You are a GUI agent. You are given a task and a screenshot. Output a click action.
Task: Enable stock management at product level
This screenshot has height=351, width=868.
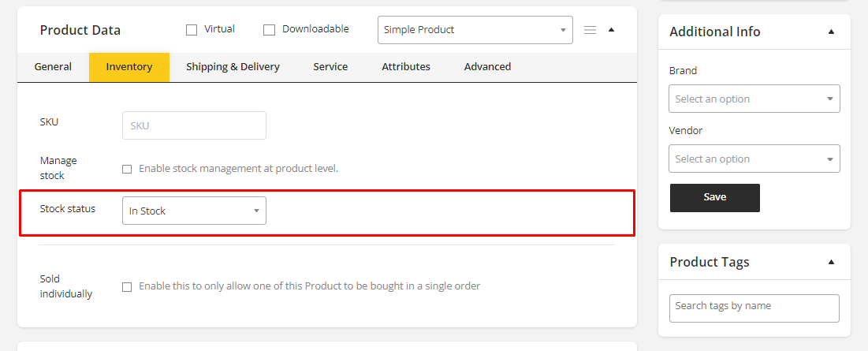[127, 169]
